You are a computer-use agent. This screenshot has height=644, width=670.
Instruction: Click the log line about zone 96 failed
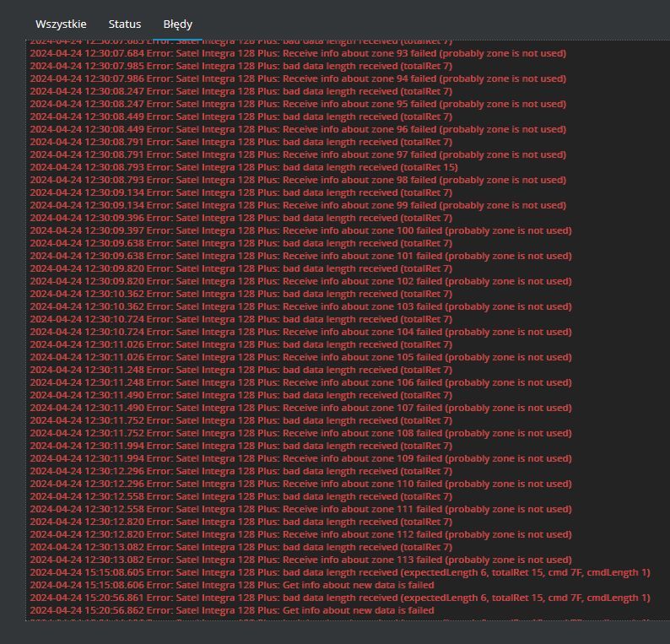click(298, 129)
